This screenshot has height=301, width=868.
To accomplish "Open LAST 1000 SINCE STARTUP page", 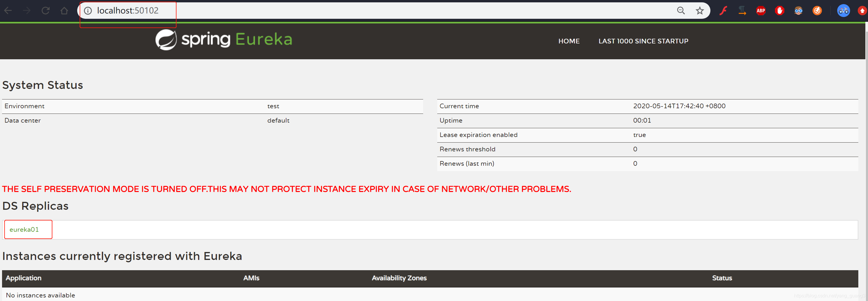I will click(x=643, y=41).
